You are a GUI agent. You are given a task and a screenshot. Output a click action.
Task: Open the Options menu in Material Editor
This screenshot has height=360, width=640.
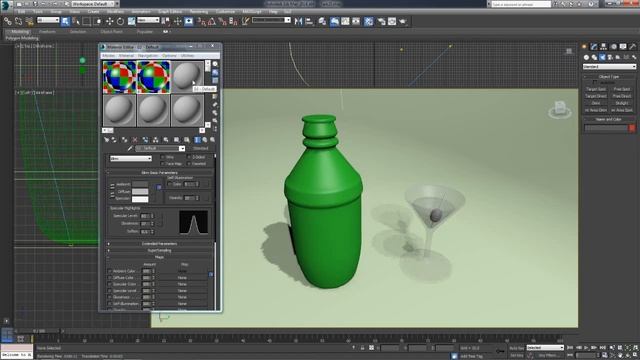[x=169, y=56]
